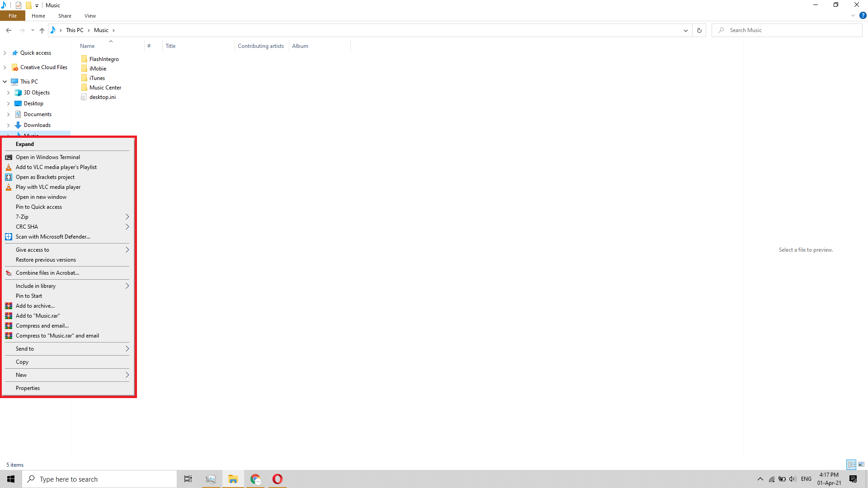
Task: Click the Brackets project icon in context menu
Action: click(8, 177)
